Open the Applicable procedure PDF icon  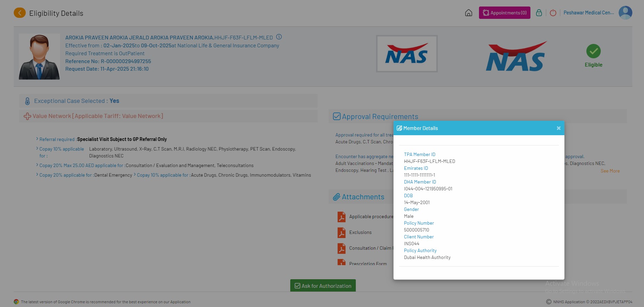point(341,217)
